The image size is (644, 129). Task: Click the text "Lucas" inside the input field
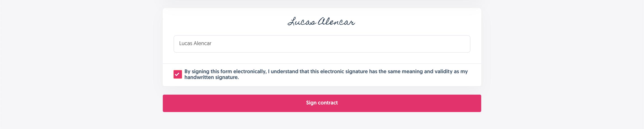(186, 44)
